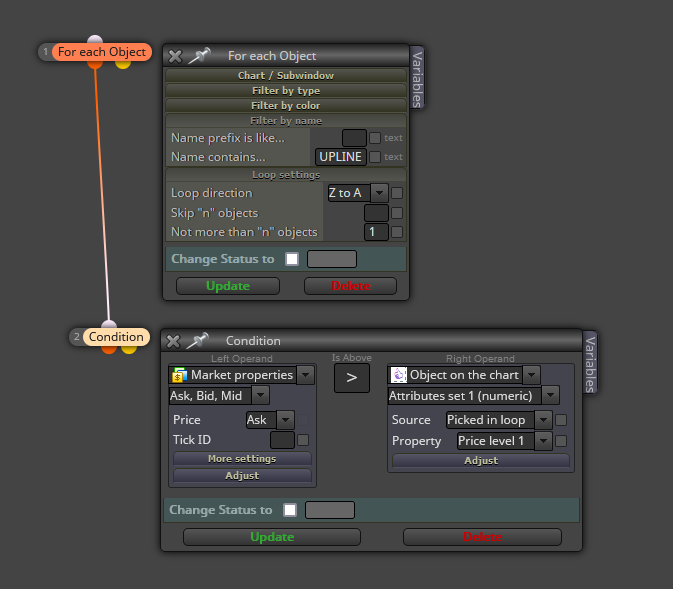Image resolution: width=673 pixels, height=589 pixels.
Task: Click yellow output dot under Condition node
Action: pyautogui.click(x=129, y=349)
